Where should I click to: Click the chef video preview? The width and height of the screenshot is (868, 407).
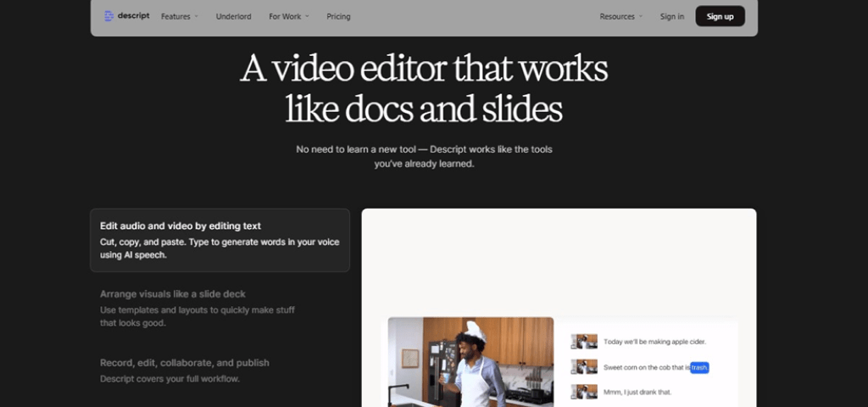(470, 362)
